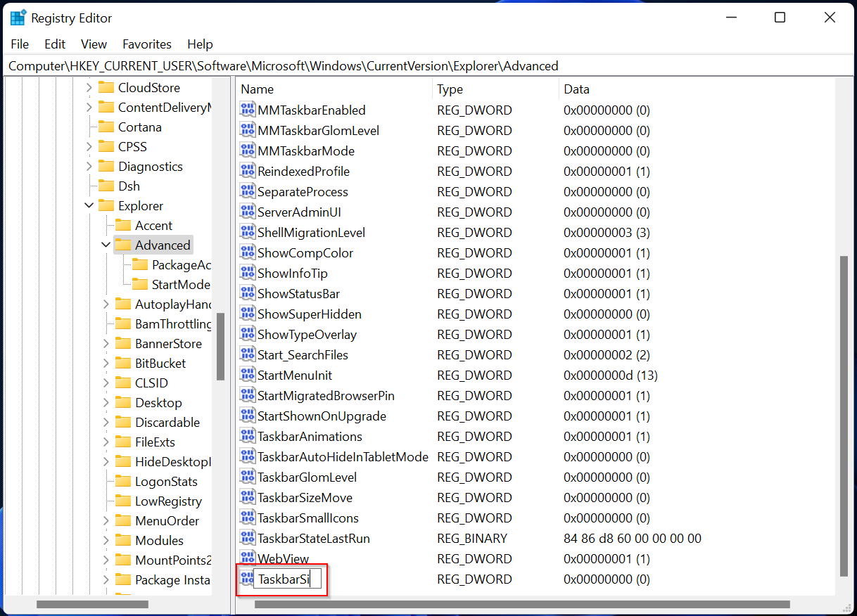Select the StartMode subkey
The height and width of the screenshot is (616, 857).
[x=181, y=284]
